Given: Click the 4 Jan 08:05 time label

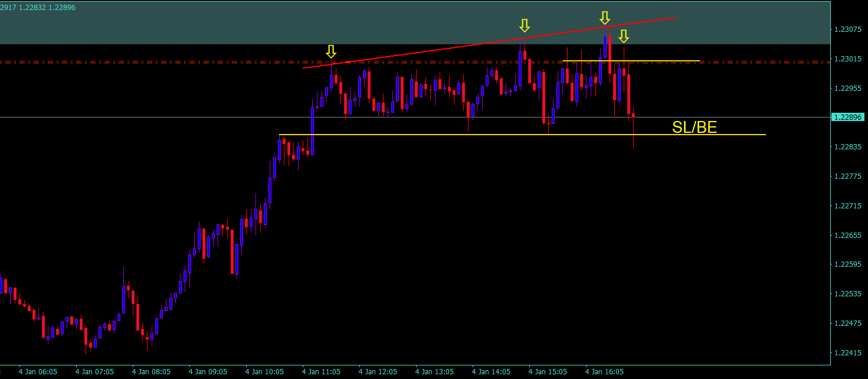Looking at the screenshot, I should click(151, 372).
